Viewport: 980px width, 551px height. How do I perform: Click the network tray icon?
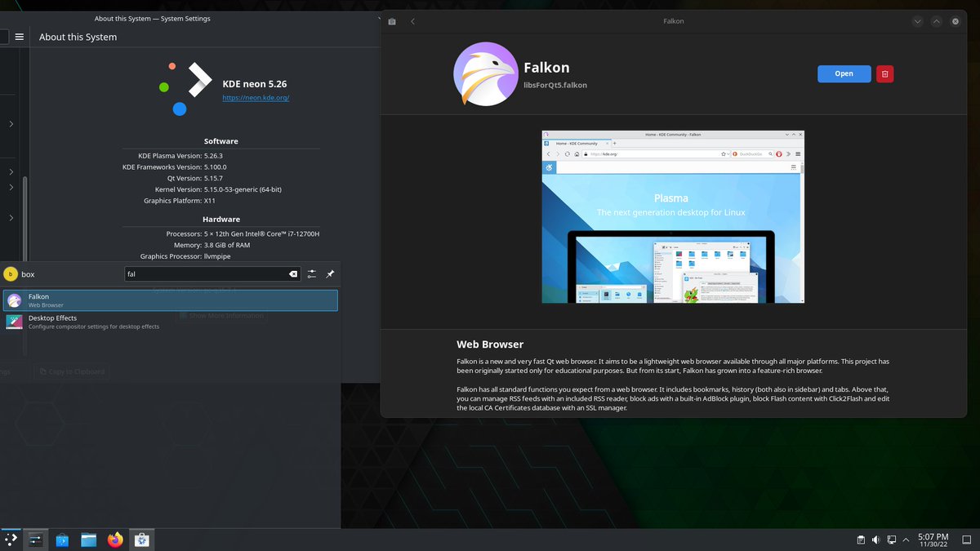point(891,540)
